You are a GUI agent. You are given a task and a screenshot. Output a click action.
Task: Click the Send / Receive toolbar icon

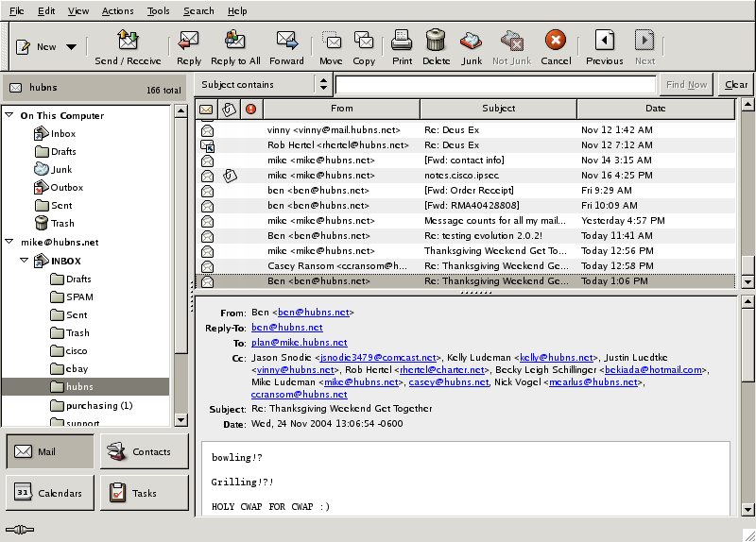[x=128, y=41]
